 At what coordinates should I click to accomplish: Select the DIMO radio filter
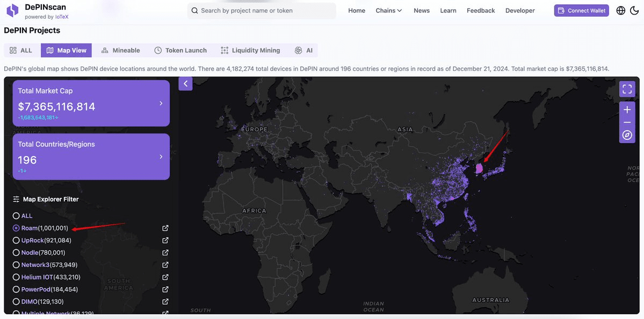[16, 302]
